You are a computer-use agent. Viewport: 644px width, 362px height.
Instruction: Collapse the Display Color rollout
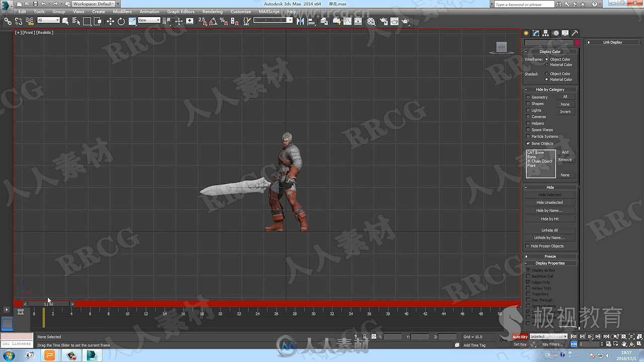point(550,51)
